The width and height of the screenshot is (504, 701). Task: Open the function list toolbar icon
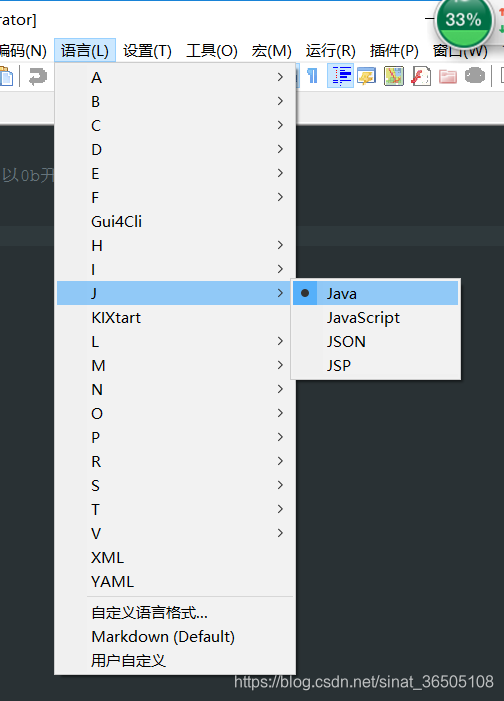421,76
